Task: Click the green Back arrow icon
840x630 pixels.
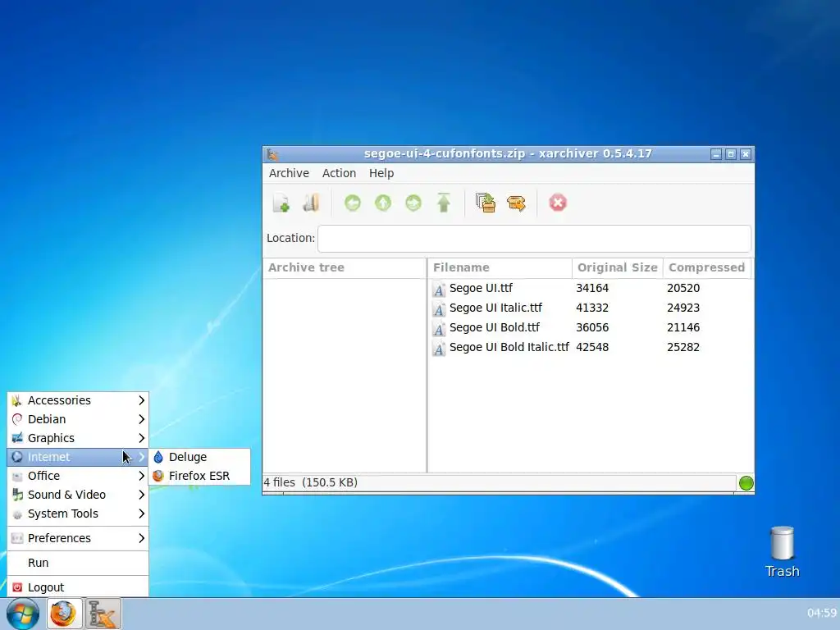Action: (353, 203)
